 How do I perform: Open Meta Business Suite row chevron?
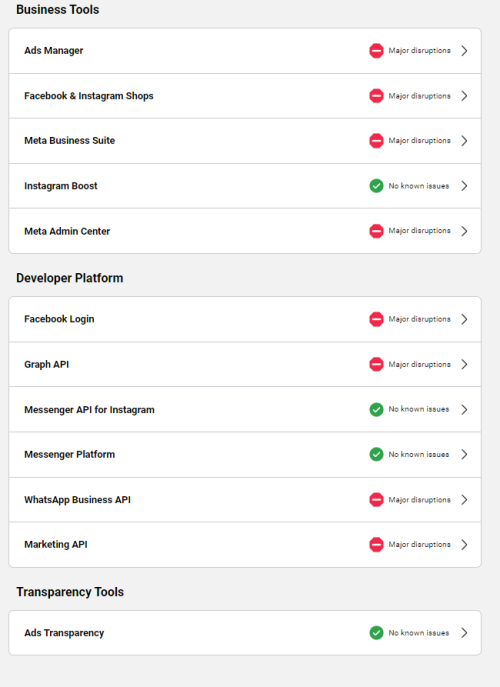pyautogui.click(x=465, y=141)
